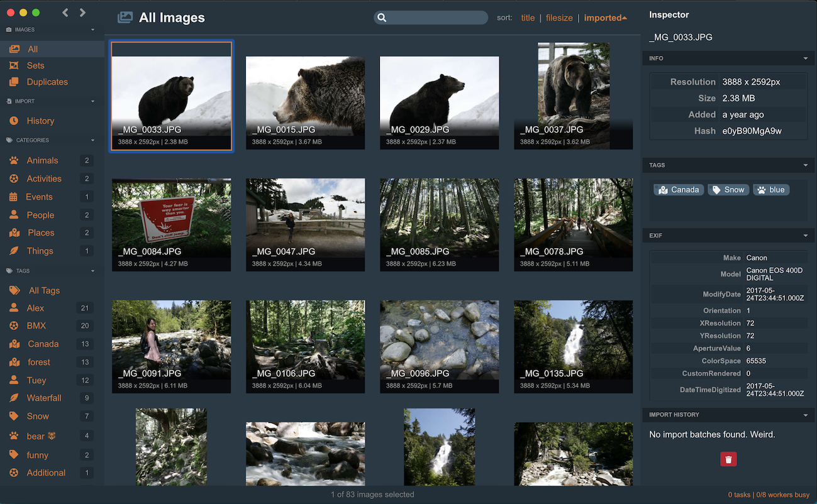This screenshot has height=504, width=817.
Task: Select the _MG_0091.JPG thumbnail
Action: pyautogui.click(x=171, y=347)
